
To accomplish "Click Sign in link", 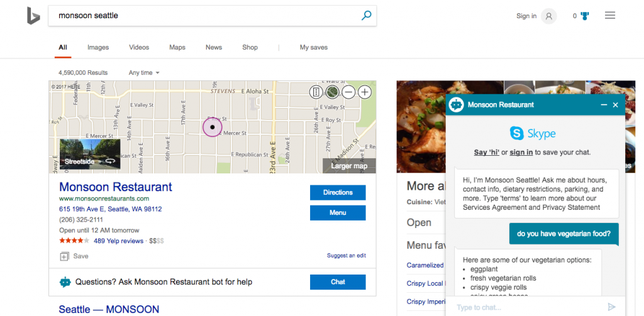I will point(526,16).
